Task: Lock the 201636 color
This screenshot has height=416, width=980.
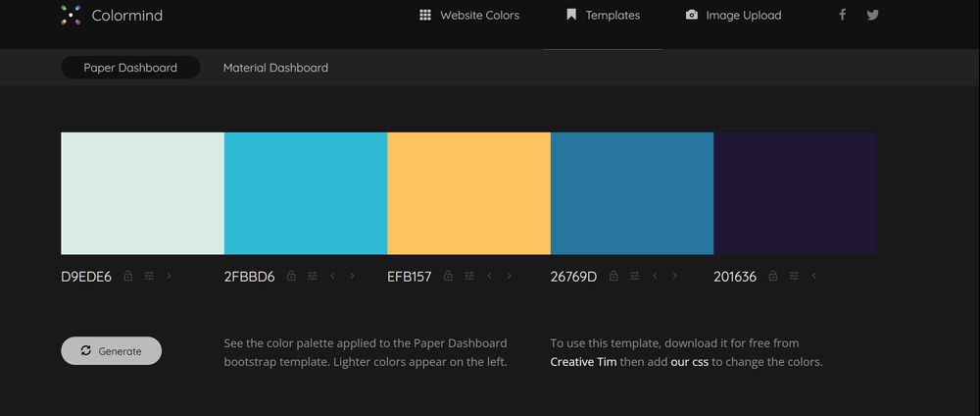Action: 773,276
